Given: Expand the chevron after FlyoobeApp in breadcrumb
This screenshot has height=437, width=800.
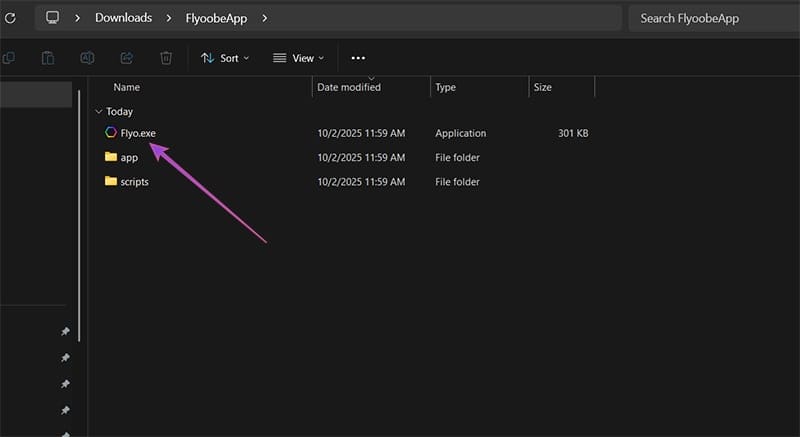Looking at the screenshot, I should (x=264, y=18).
